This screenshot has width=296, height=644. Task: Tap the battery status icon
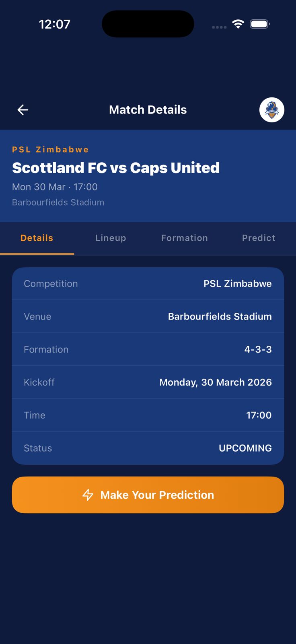259,24
